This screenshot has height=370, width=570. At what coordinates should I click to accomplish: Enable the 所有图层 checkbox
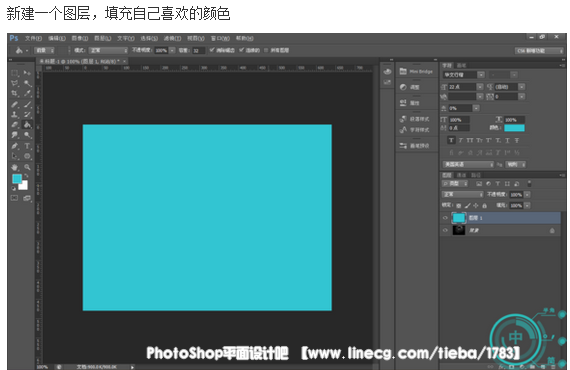(266, 50)
